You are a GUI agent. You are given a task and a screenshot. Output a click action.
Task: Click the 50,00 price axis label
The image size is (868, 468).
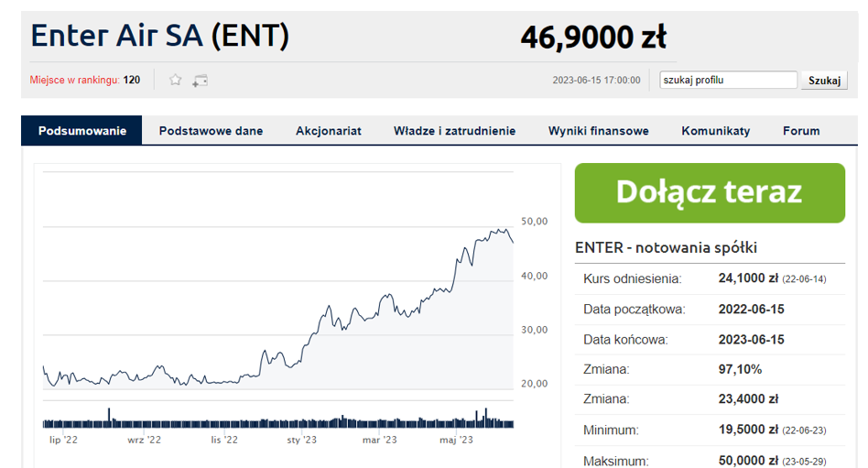point(534,221)
